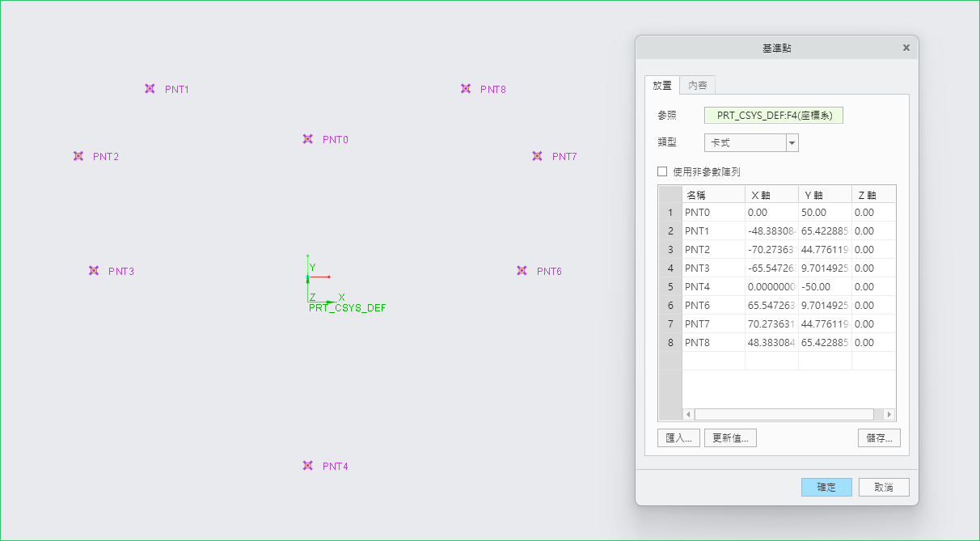Viewport: 980px width, 541px height.
Task: Open the 類型 dropdown list
Action: [792, 143]
